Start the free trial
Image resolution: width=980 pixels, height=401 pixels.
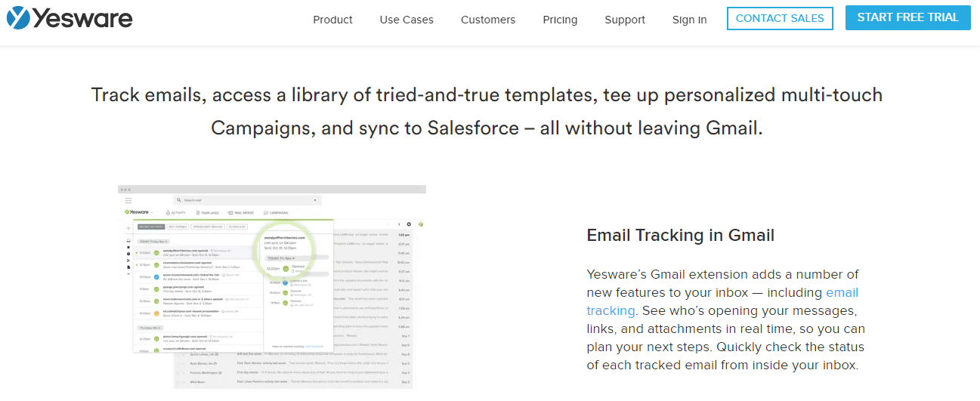click(907, 17)
